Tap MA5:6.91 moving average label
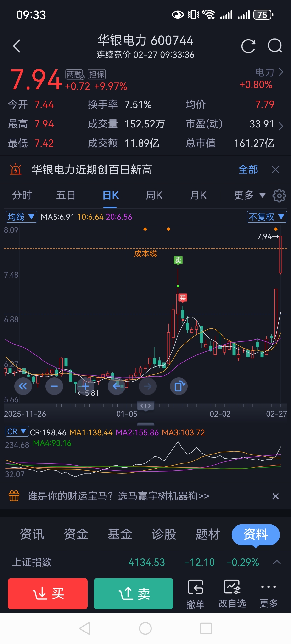This screenshot has height=644, width=291. 58,217
